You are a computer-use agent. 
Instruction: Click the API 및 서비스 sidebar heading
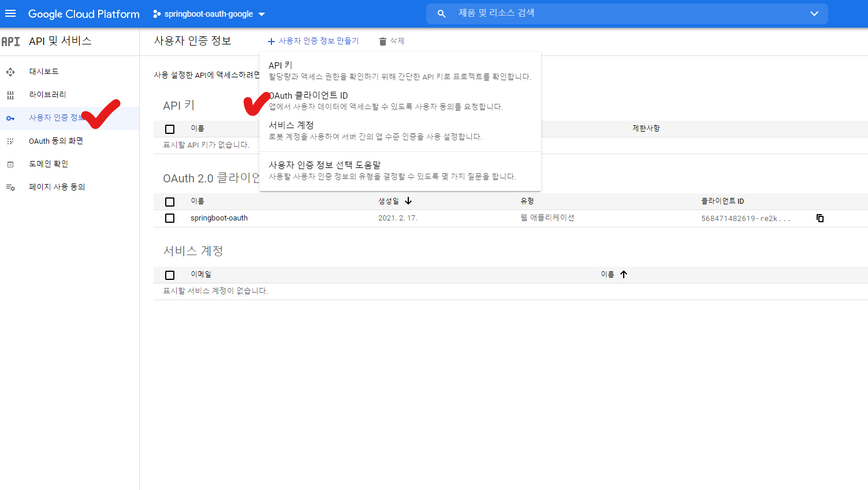point(60,41)
